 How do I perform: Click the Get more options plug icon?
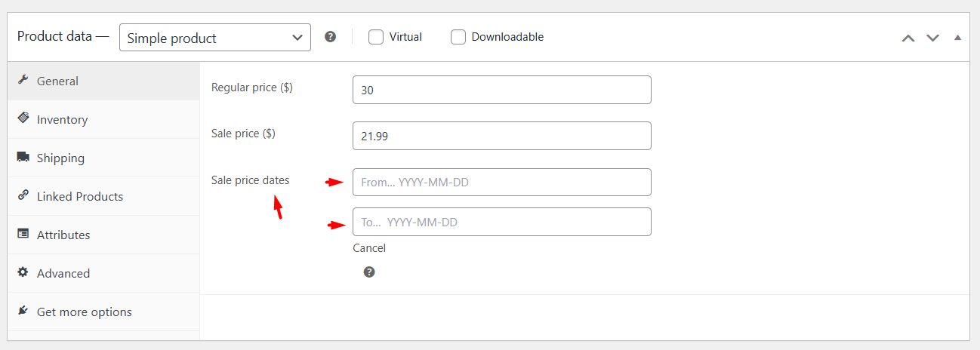(x=23, y=311)
